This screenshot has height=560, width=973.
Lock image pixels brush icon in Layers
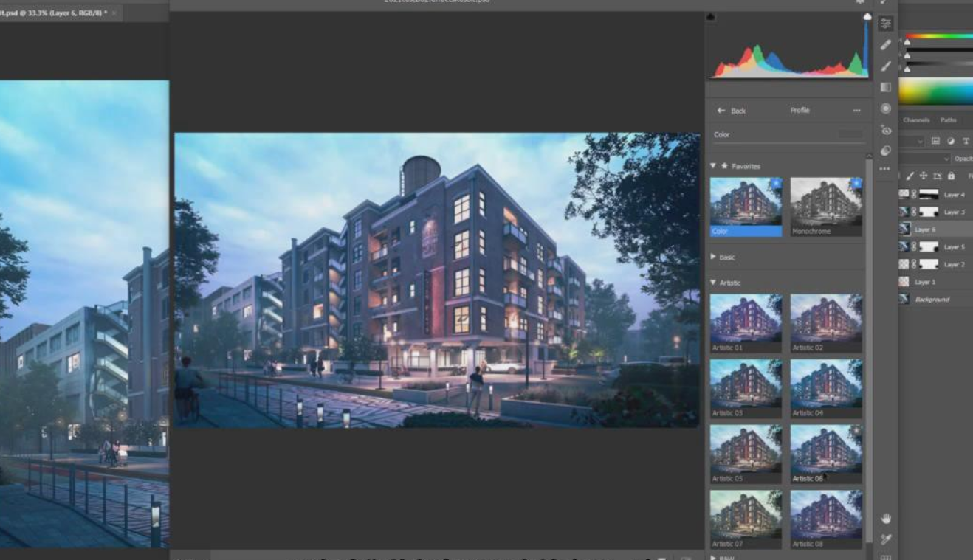pyautogui.click(x=910, y=176)
